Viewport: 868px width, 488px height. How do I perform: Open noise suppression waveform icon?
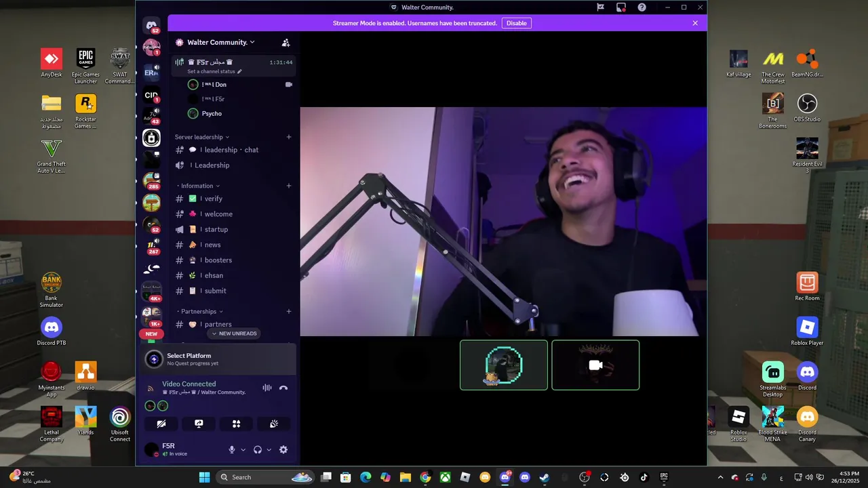(x=267, y=388)
